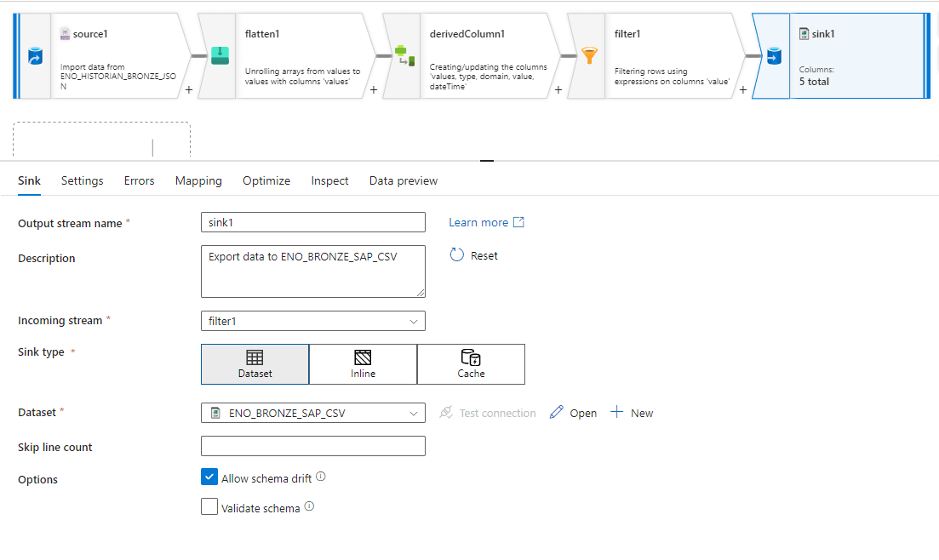Choose Inline sink type
The image size is (939, 560).
tap(363, 364)
